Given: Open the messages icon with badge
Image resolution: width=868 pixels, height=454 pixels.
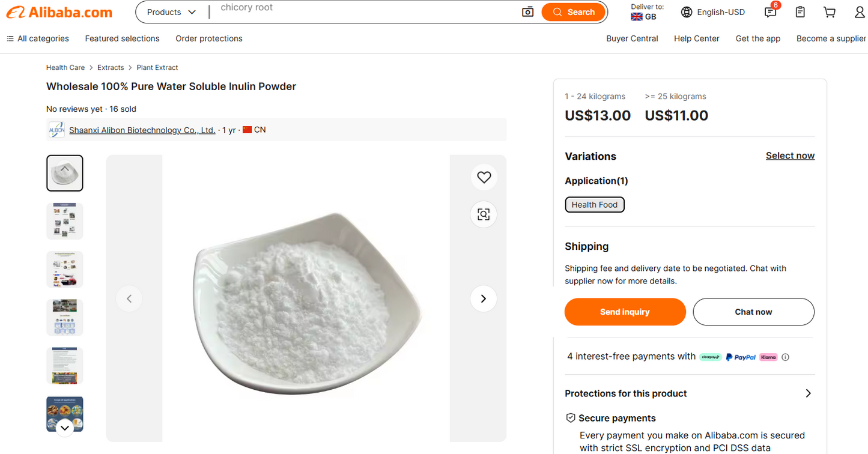Looking at the screenshot, I should [770, 12].
